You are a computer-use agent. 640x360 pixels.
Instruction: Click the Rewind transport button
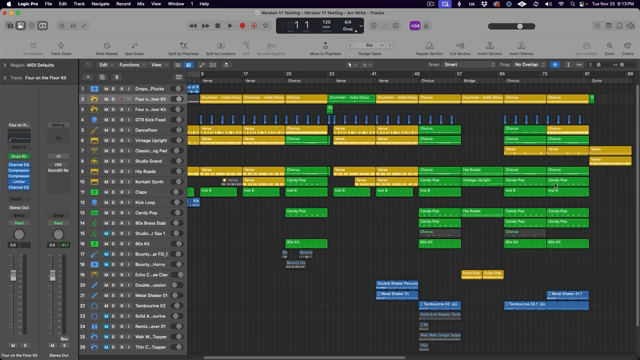point(193,26)
